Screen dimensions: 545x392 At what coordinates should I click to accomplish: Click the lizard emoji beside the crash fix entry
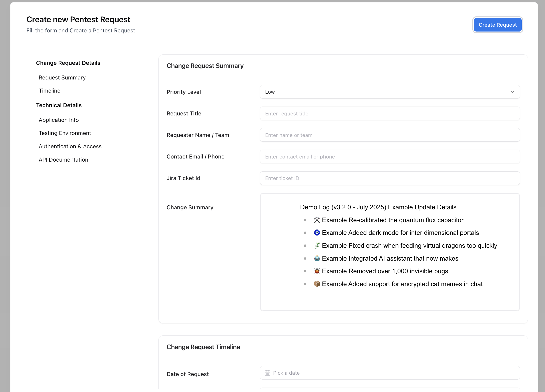point(317,245)
